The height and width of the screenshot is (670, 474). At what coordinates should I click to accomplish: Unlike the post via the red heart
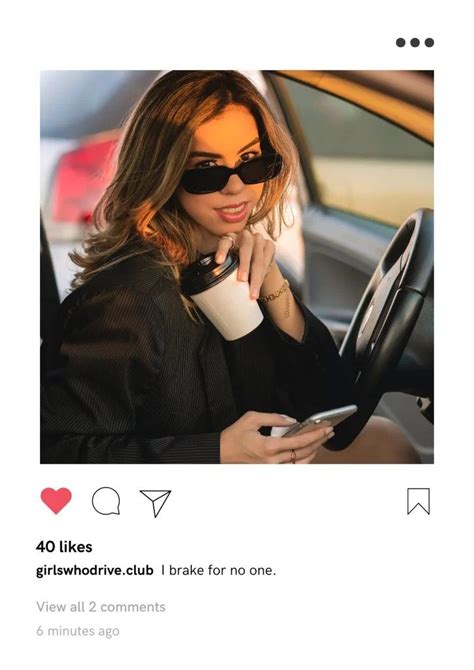click(x=56, y=500)
